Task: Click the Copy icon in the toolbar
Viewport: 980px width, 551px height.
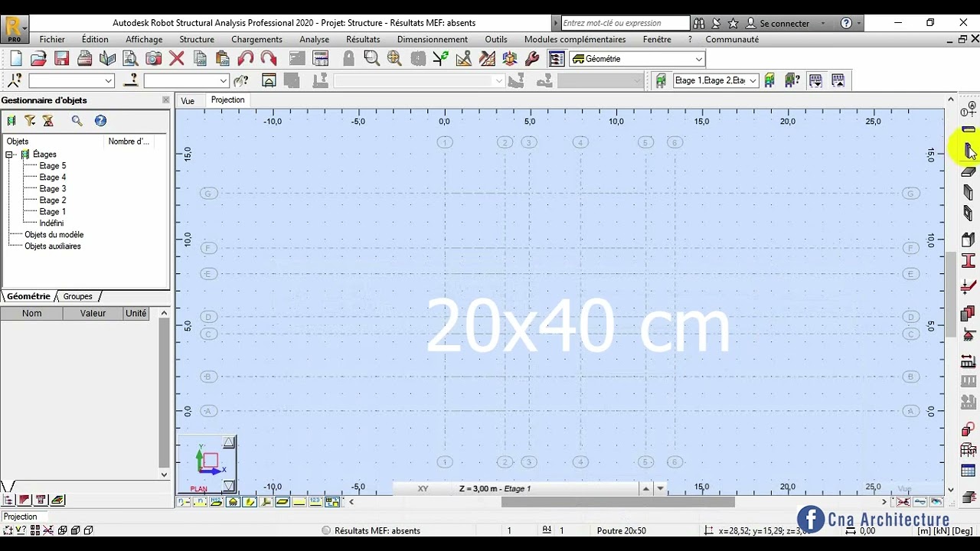Action: pyautogui.click(x=200, y=59)
